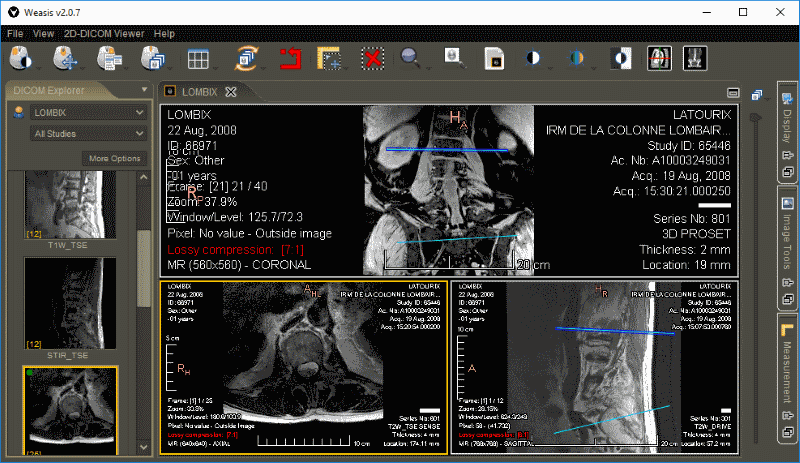Click the thumbnail list scrollbar thumb

[144, 269]
